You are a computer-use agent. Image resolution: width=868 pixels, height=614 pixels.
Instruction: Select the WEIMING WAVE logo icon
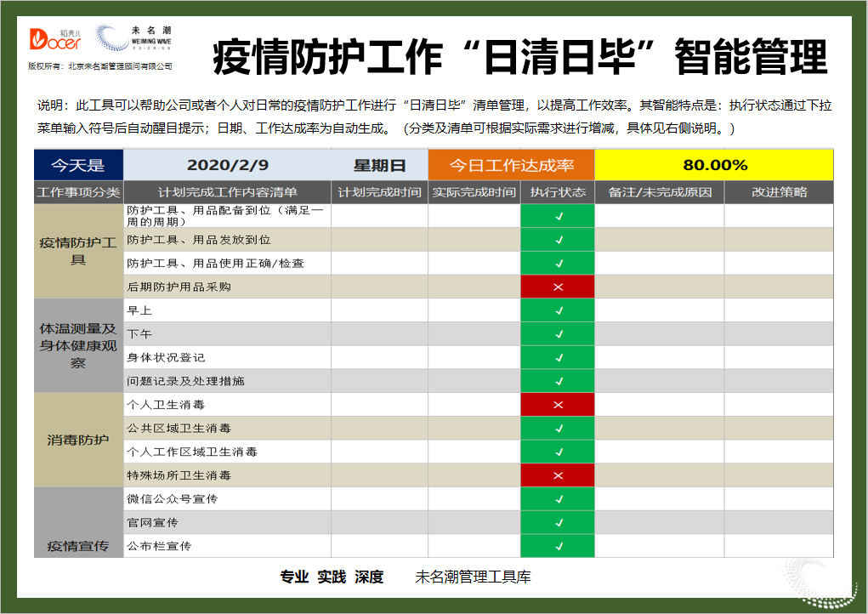click(x=111, y=36)
